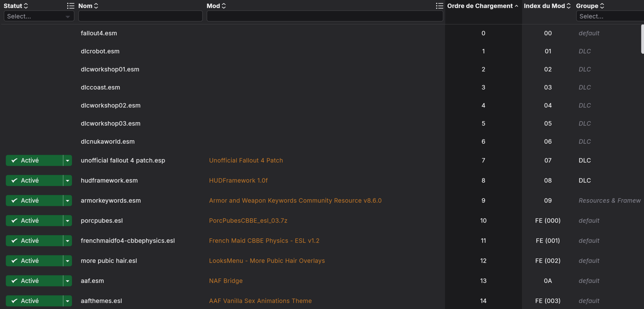The image size is (644, 309).
Task: Toggle Activé for porcpubes.esl
Action: [x=34, y=221]
